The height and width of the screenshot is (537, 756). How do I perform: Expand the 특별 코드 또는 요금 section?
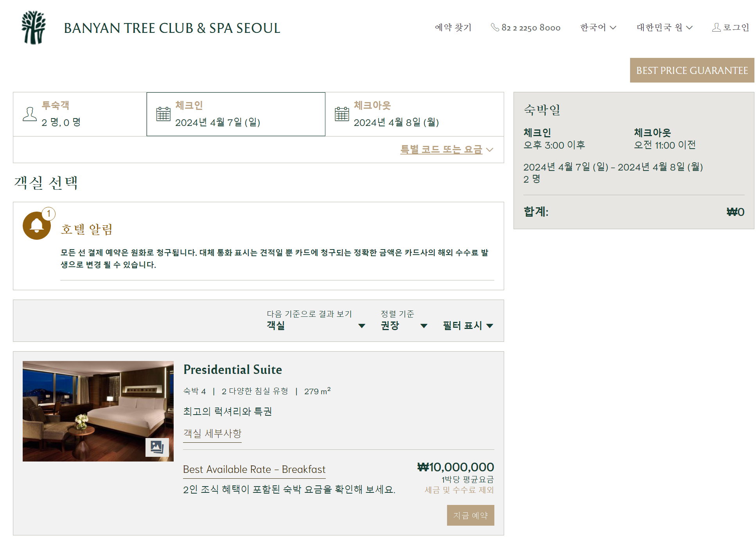click(x=446, y=149)
